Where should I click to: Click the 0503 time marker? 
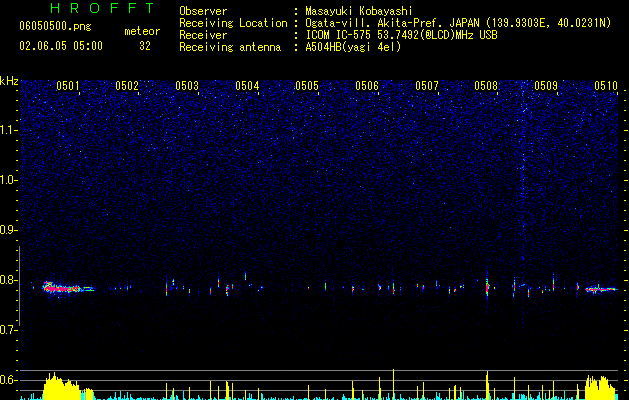click(187, 86)
